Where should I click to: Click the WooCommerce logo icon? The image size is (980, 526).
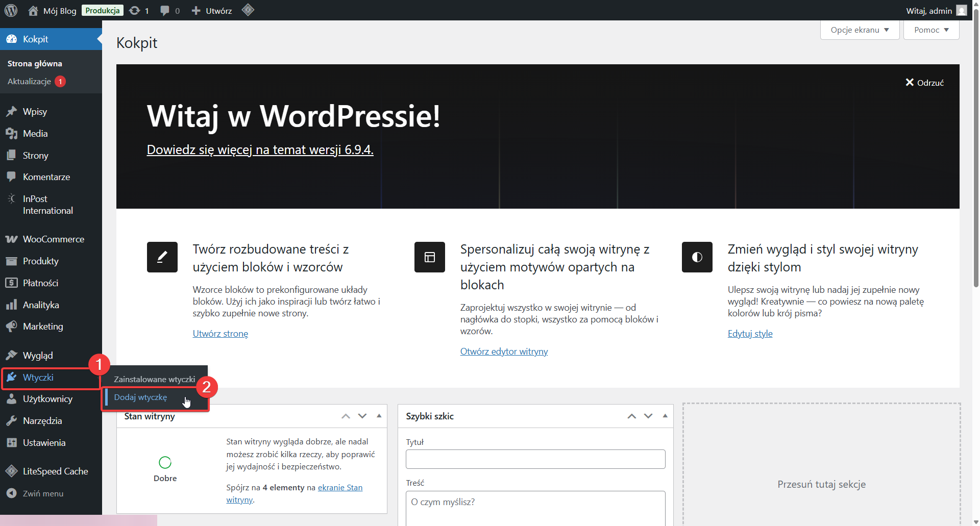[x=11, y=239]
